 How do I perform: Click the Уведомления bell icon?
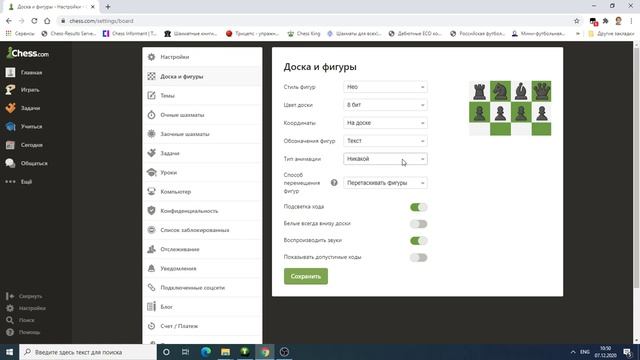coord(151,268)
